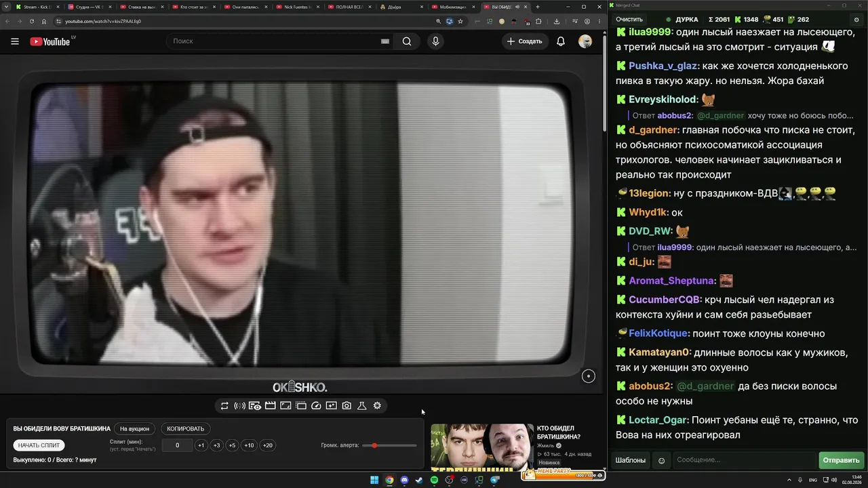Open a new Chrome tab
The height and width of the screenshot is (488, 868).
(538, 7)
